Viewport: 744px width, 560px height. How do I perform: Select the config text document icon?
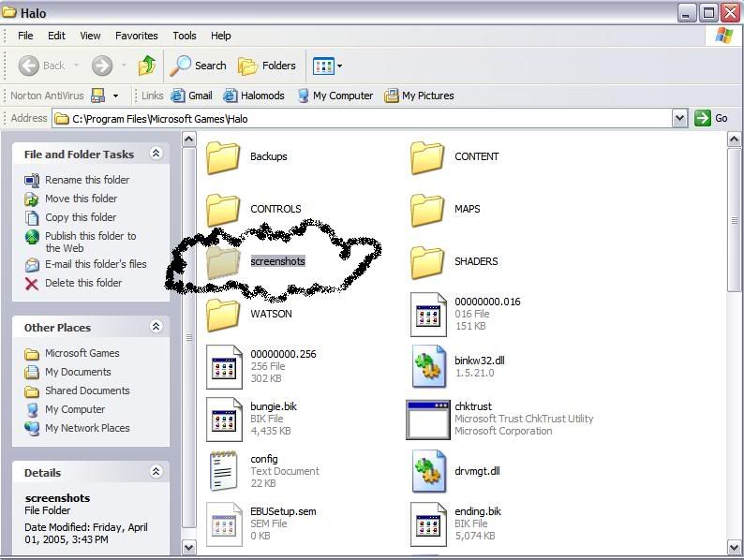223,471
